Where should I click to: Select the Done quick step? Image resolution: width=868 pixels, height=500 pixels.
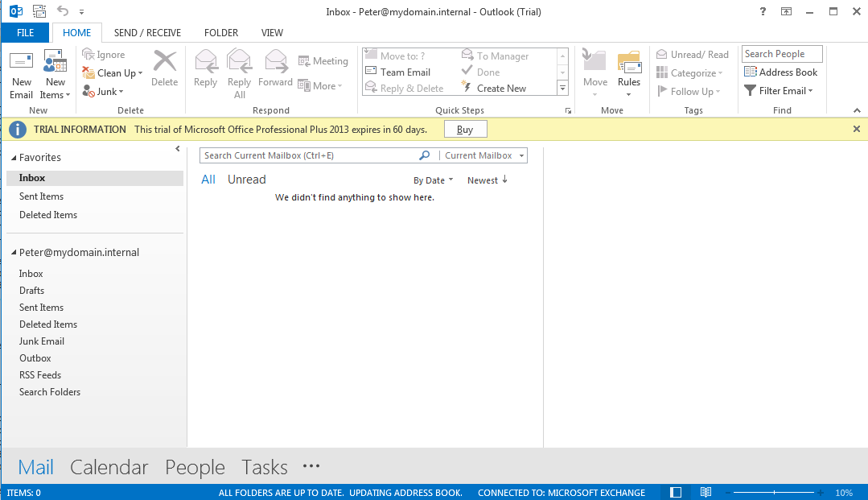(x=480, y=72)
